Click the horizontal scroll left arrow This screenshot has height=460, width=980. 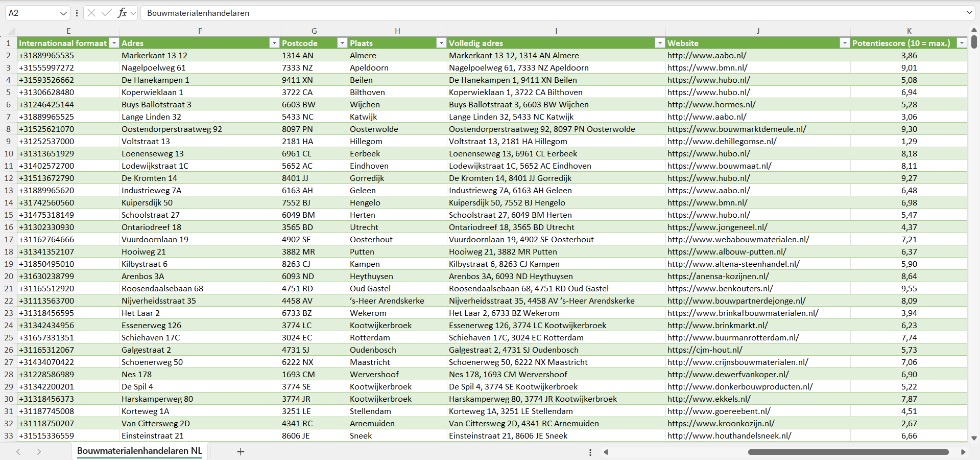tap(606, 452)
